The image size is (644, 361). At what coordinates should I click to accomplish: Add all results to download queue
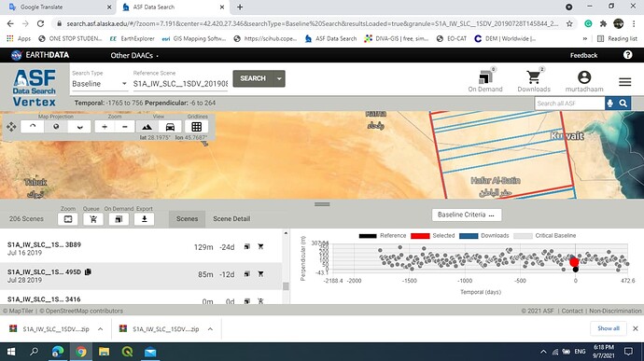pos(93,219)
